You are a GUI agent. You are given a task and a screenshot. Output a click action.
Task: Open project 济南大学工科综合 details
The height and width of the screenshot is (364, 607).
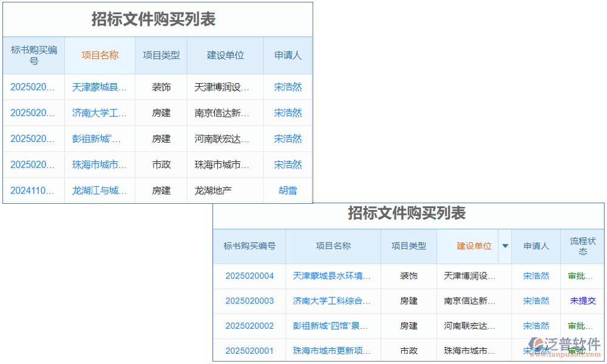(332, 301)
